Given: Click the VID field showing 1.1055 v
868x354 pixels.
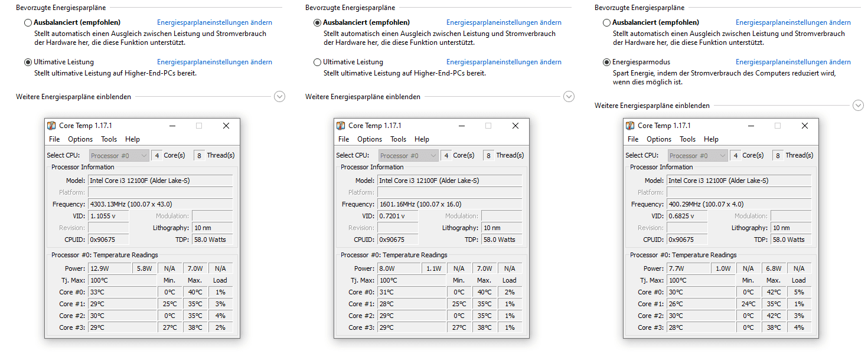Looking at the screenshot, I should click(x=109, y=216).
